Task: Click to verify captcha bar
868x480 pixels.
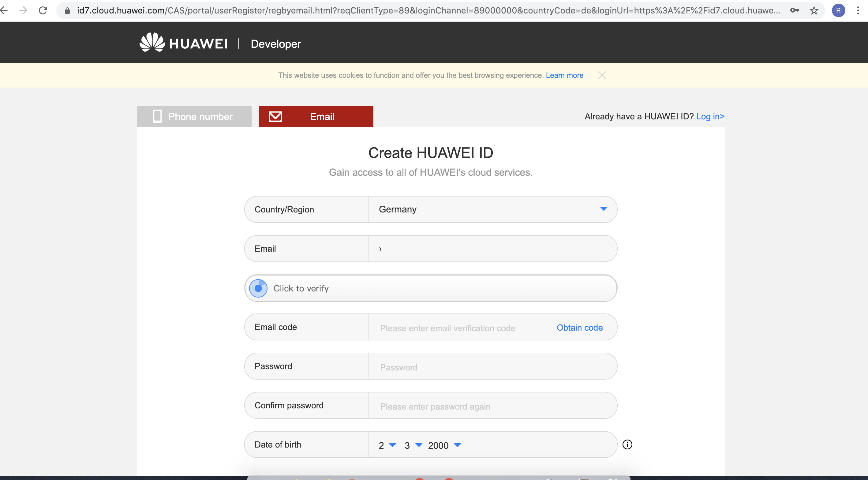Action: tap(431, 288)
